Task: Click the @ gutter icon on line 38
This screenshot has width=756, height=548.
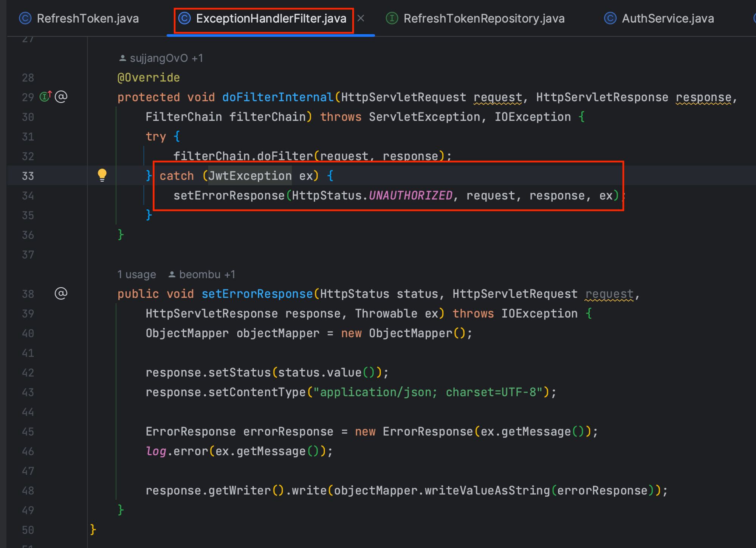Action: 61,293
